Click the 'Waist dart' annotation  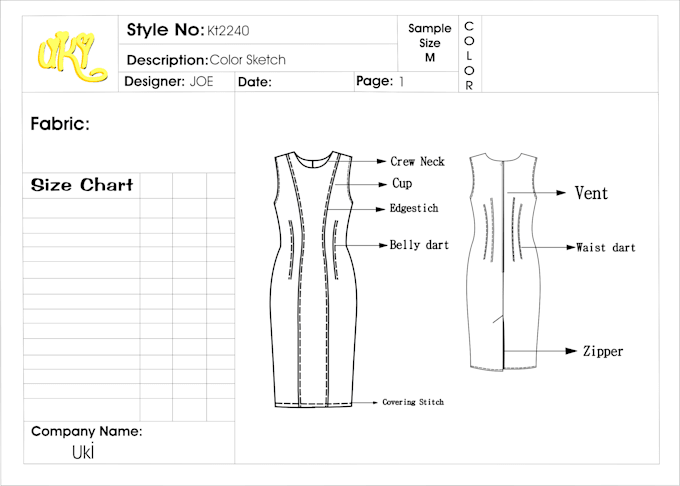click(606, 248)
